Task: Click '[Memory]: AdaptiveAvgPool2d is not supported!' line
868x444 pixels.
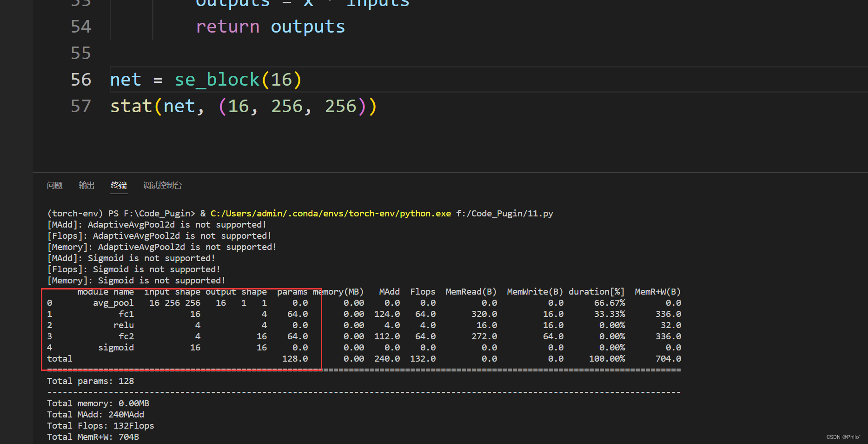Action: click(162, 247)
